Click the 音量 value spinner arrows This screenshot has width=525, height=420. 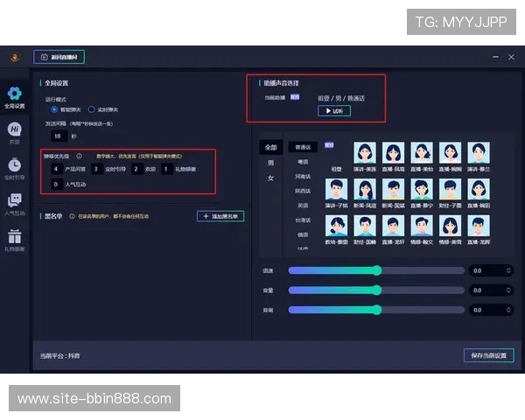507,290
